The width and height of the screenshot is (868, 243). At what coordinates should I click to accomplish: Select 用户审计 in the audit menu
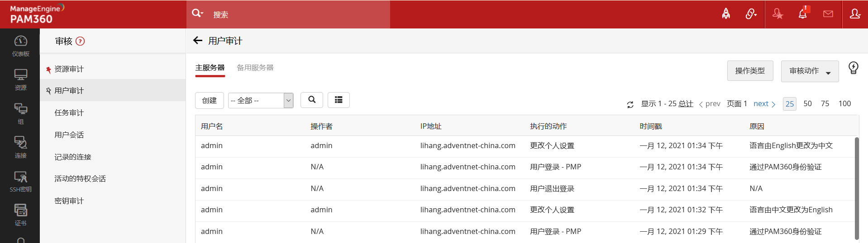(x=69, y=91)
